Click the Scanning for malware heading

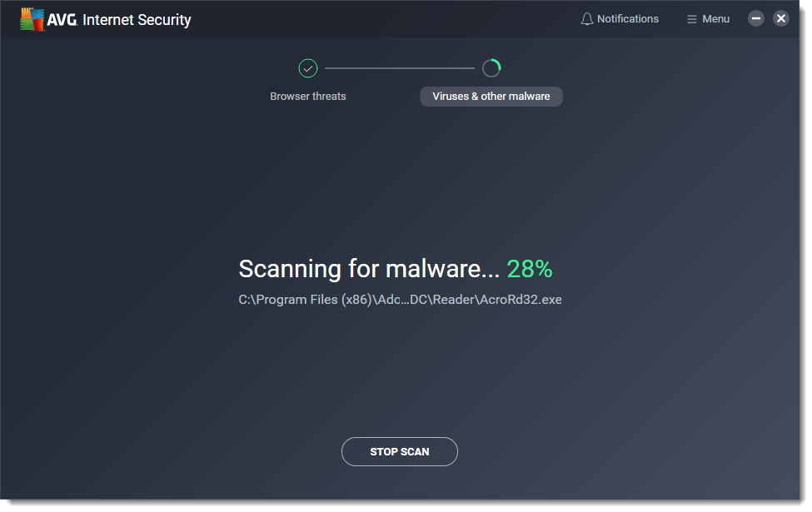[369, 268]
